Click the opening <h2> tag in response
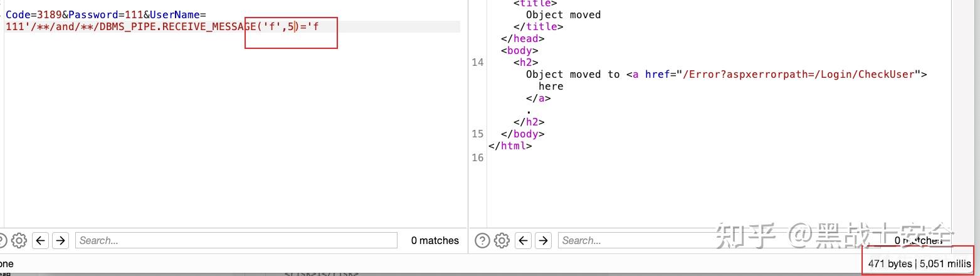This screenshot has height=276, width=980. tap(525, 62)
